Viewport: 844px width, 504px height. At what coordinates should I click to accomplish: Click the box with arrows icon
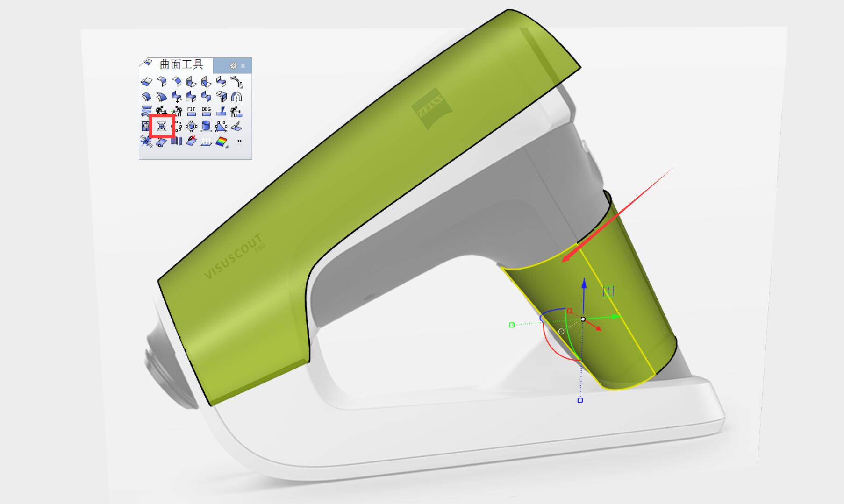[221, 97]
